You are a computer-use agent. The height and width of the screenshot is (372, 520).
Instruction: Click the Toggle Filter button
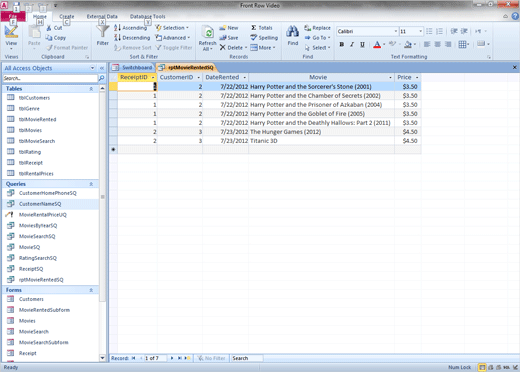[x=173, y=48]
